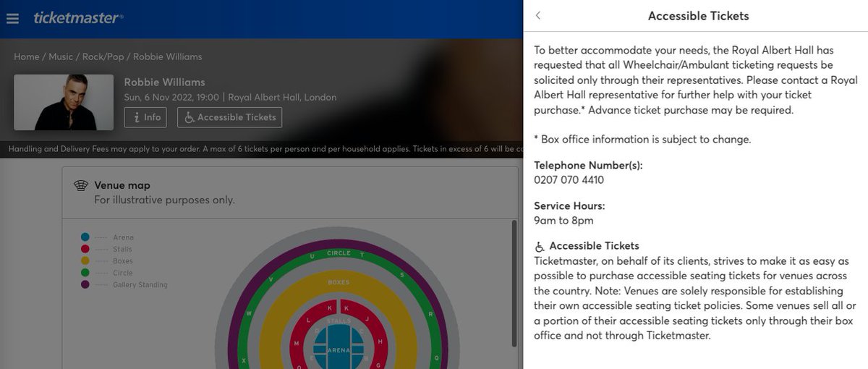868x369 pixels.
Task: Click the Circle block S label on the map
Action: pyautogui.click(x=401, y=276)
